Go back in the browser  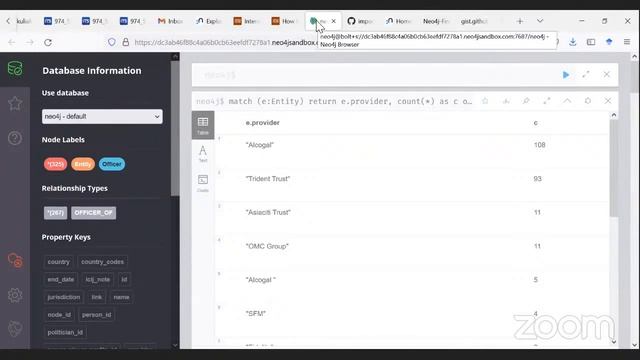coord(12,42)
